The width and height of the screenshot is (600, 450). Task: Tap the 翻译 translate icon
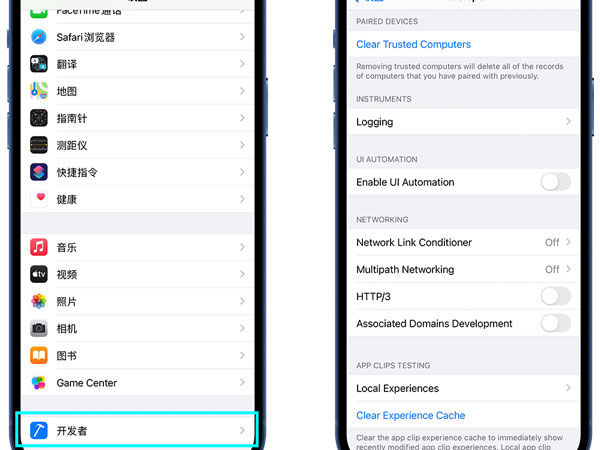tap(39, 64)
